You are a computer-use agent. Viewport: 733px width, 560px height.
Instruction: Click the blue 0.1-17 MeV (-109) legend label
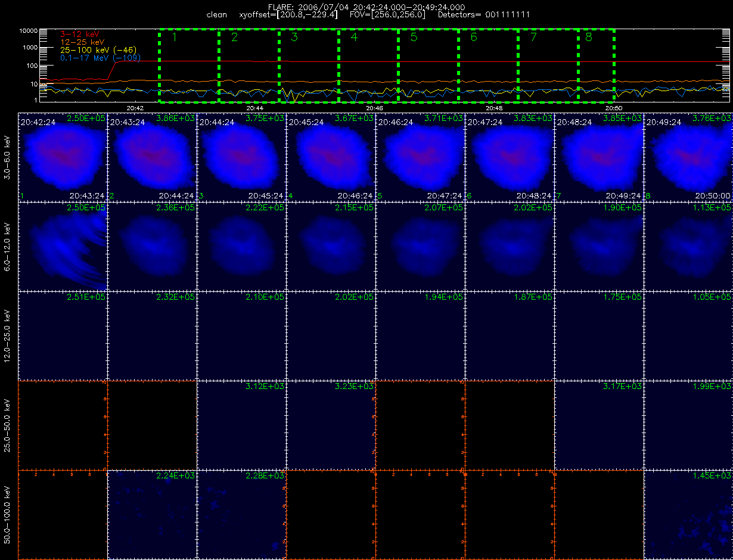[100, 58]
